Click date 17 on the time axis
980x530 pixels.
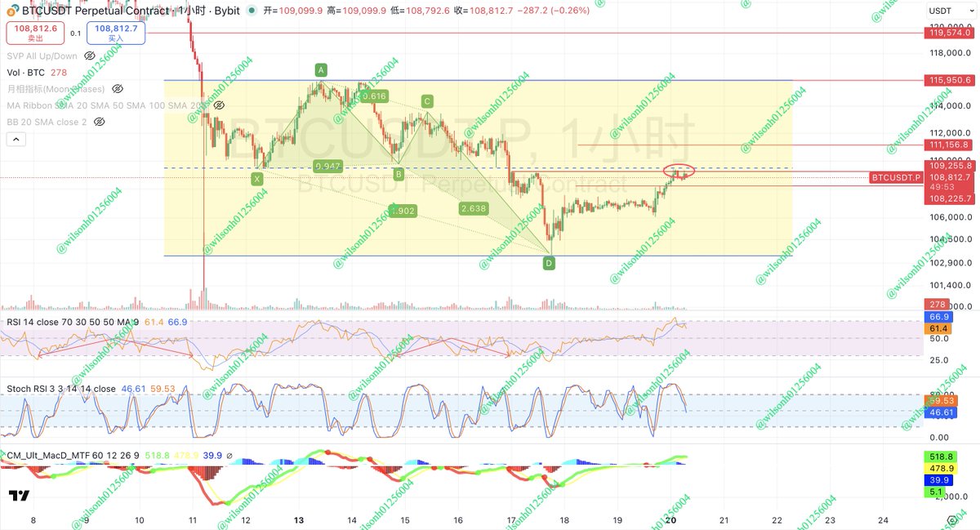click(511, 519)
